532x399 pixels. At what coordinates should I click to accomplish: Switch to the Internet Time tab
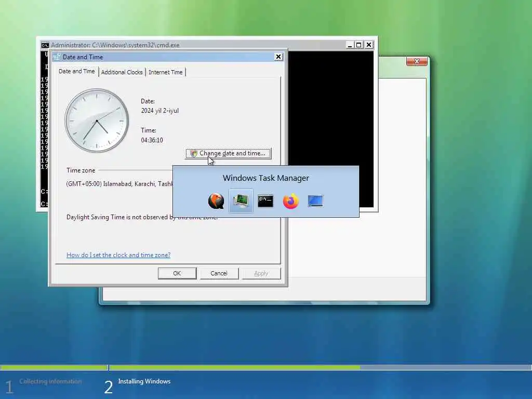166,72
